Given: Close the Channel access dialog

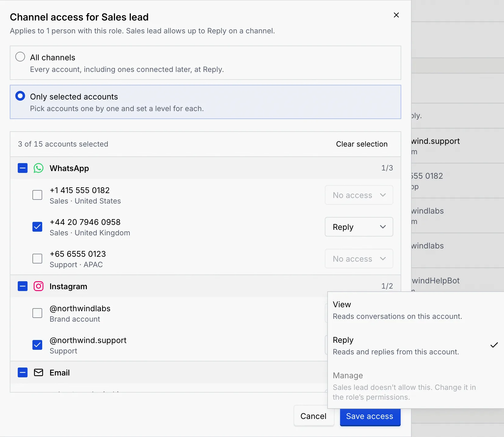Looking at the screenshot, I should click(x=396, y=15).
